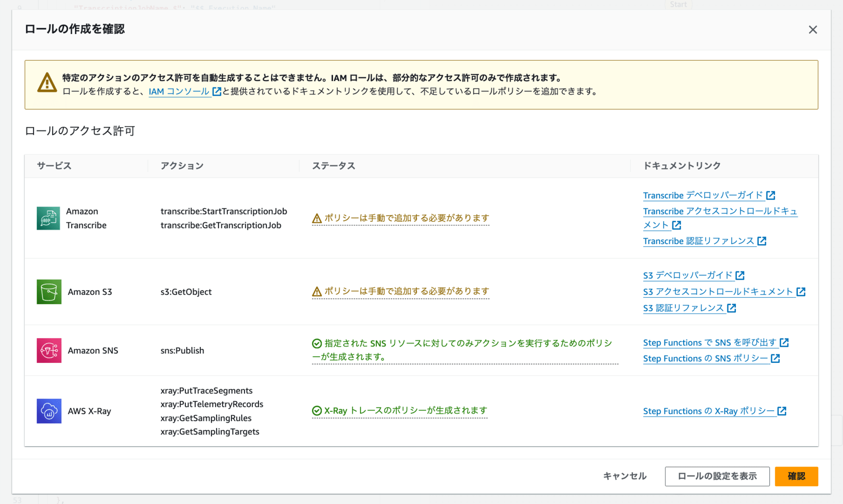The height and width of the screenshot is (504, 843).
Task: Click the orange 確認 button
Action: point(797,476)
